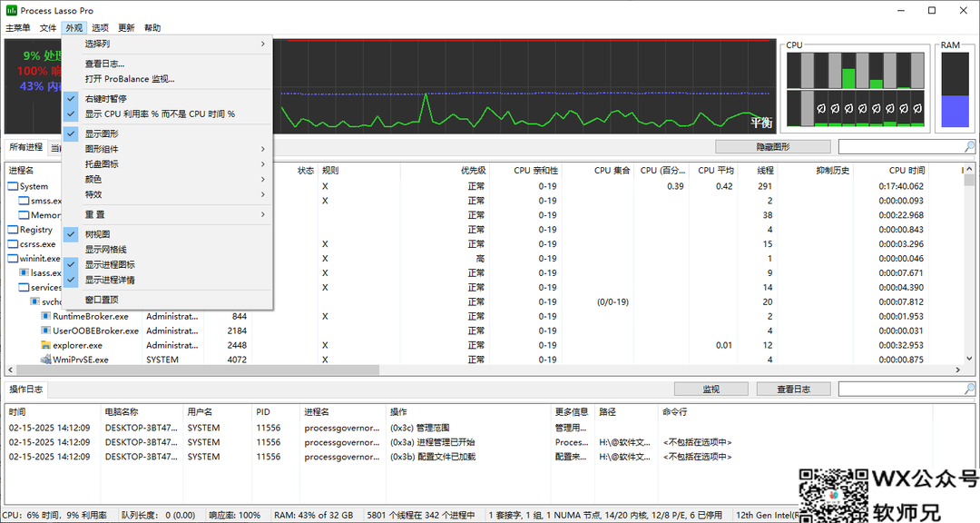Click the CPU core utilization graph panel
The height and width of the screenshot is (523, 980).
[855, 90]
